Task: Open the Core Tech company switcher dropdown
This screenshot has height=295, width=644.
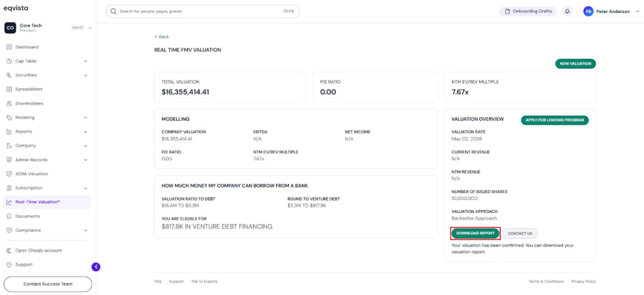Action: 90,28
